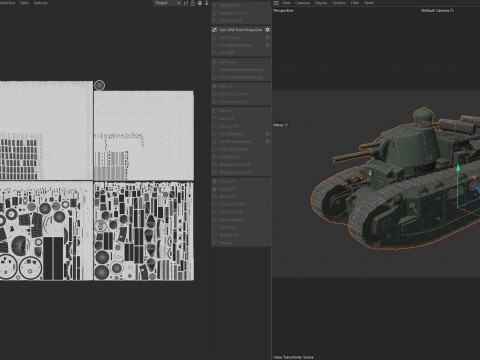
Task: Select Add UV Pins command
Action: point(241,6)
